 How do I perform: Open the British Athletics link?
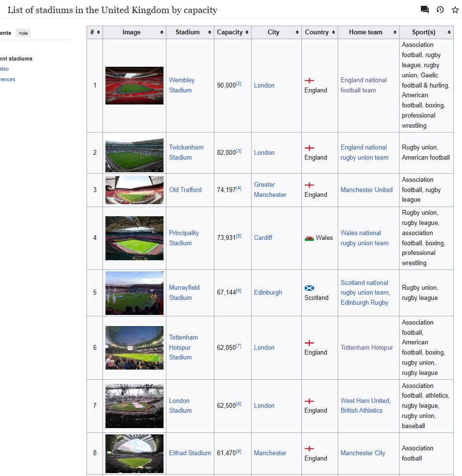(361, 410)
